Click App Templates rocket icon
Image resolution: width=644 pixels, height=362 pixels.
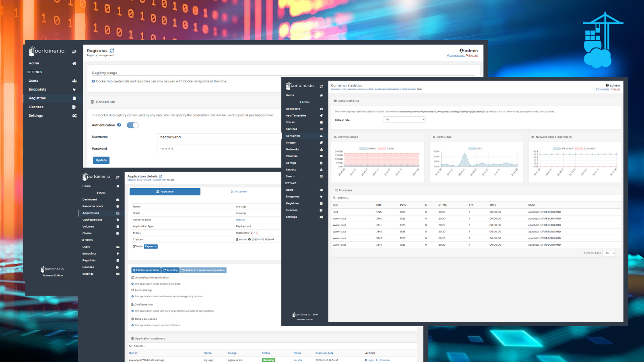tap(321, 115)
